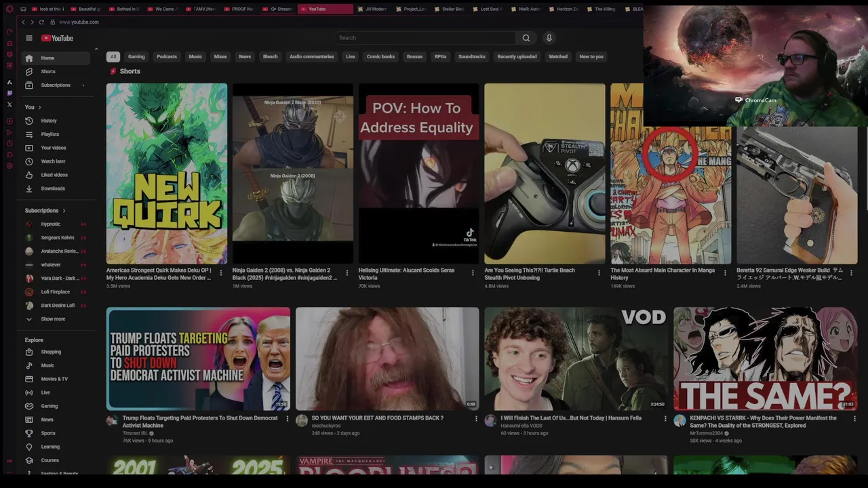This screenshot has height=488, width=868.
Task: Open options menu for Hellsing Alucard short
Action: tap(473, 273)
